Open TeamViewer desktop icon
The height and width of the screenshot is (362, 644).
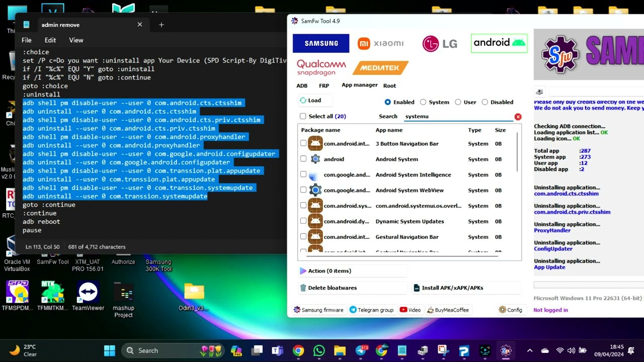88,296
